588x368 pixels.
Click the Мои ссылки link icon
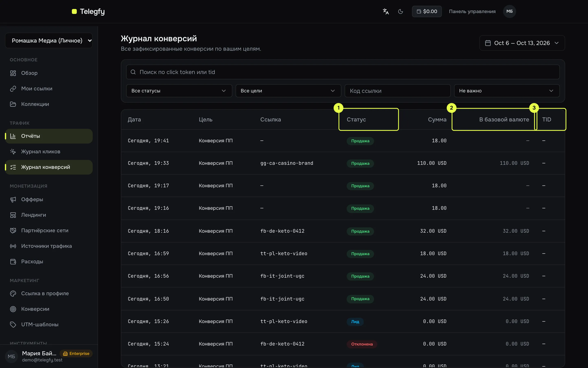[x=13, y=89]
